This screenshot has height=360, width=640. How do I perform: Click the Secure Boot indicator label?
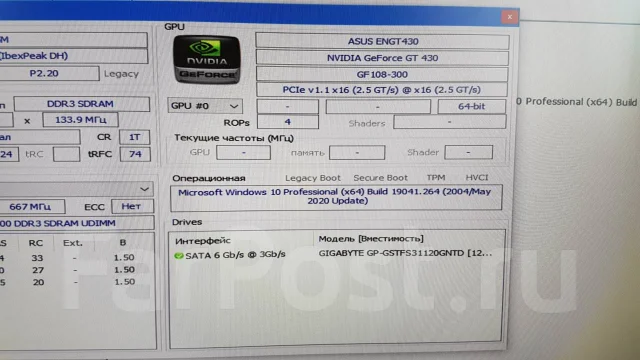[380, 178]
